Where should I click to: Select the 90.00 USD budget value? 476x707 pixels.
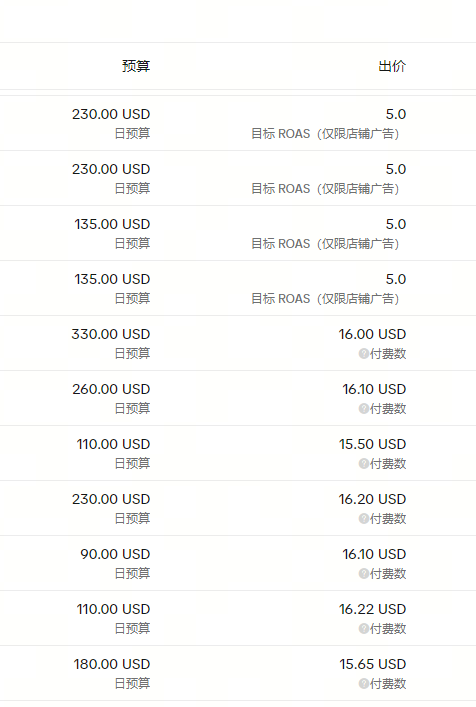pyautogui.click(x=115, y=554)
